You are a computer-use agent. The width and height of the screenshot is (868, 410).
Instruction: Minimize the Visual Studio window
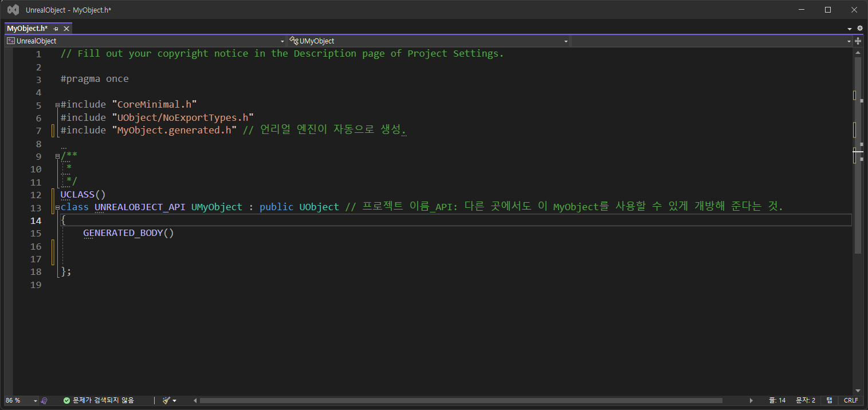point(802,10)
